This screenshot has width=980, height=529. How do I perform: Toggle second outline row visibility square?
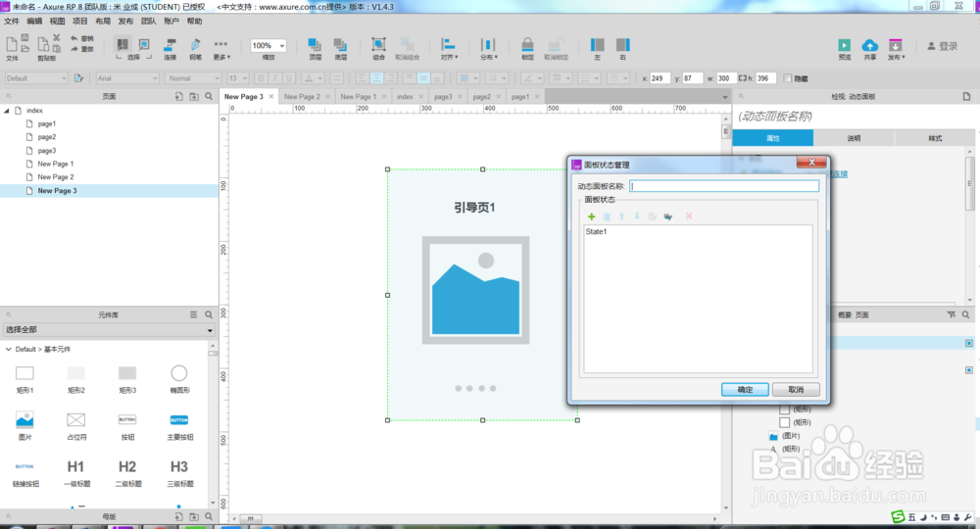pos(969,369)
